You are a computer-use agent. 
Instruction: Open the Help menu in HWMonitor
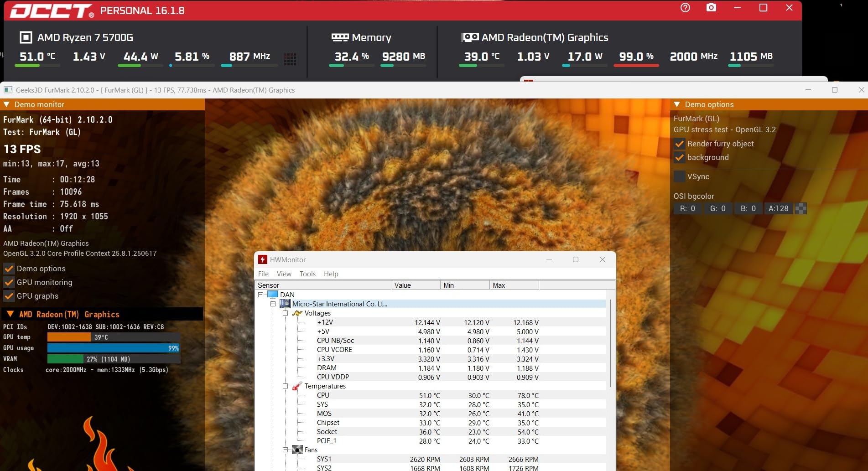coord(331,274)
